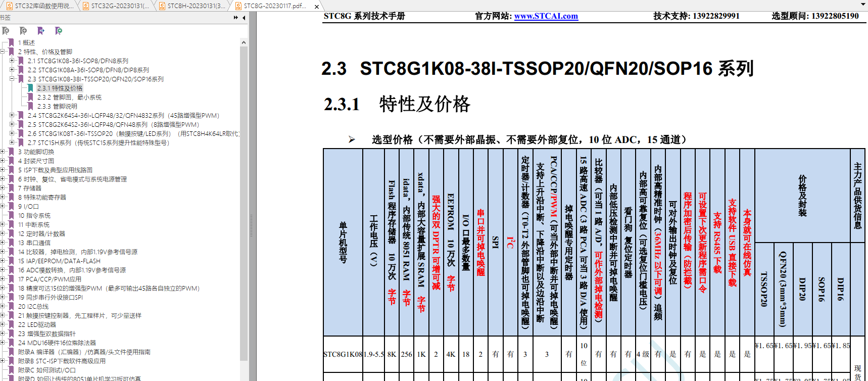The height and width of the screenshot is (381, 868).
Task: Click the 选型价格 subheading in the document
Action: pyautogui.click(x=529, y=139)
